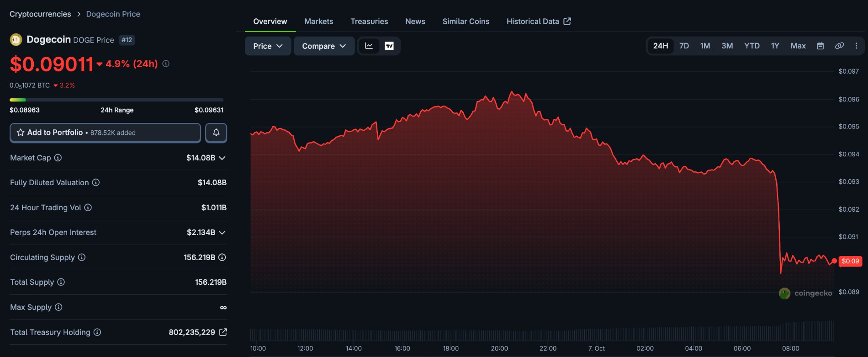Click breadcrumb chevron separator arrow
The width and height of the screenshot is (868, 357).
tap(79, 14)
